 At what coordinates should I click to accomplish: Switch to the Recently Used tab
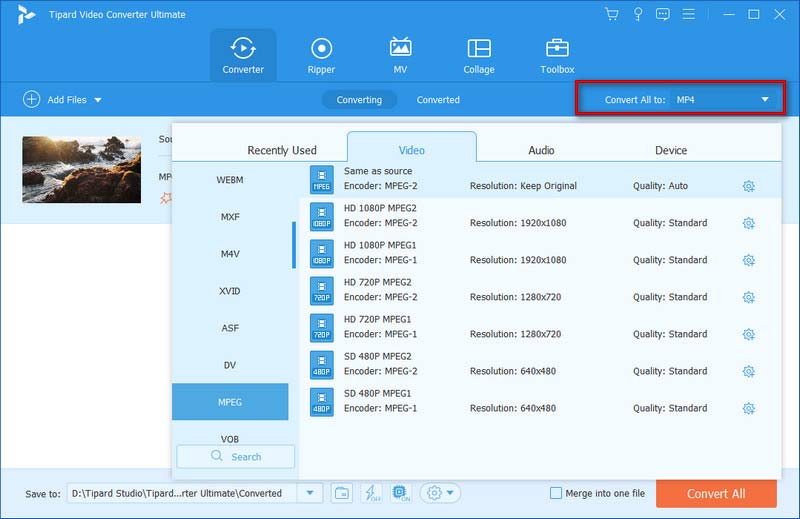pos(282,150)
